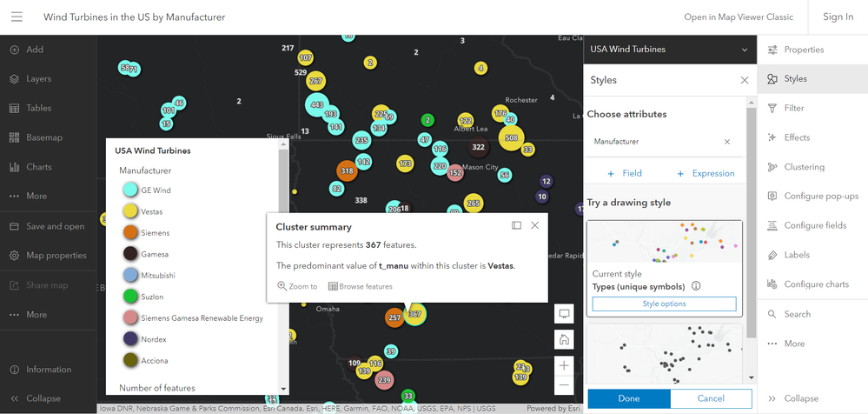Add a Field attribute
Viewport: 868px width, 414px height.
pyautogui.click(x=625, y=173)
